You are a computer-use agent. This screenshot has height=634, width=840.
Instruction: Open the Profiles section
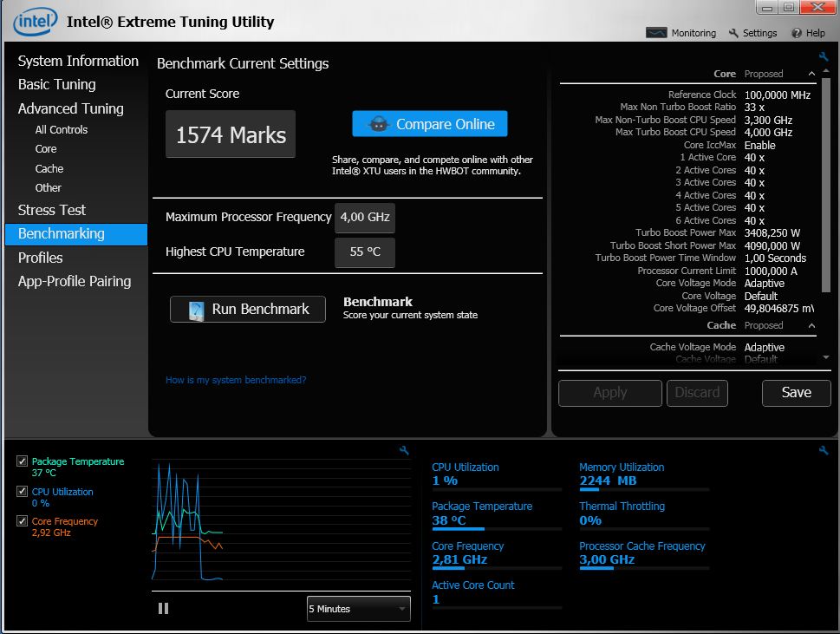(x=40, y=258)
